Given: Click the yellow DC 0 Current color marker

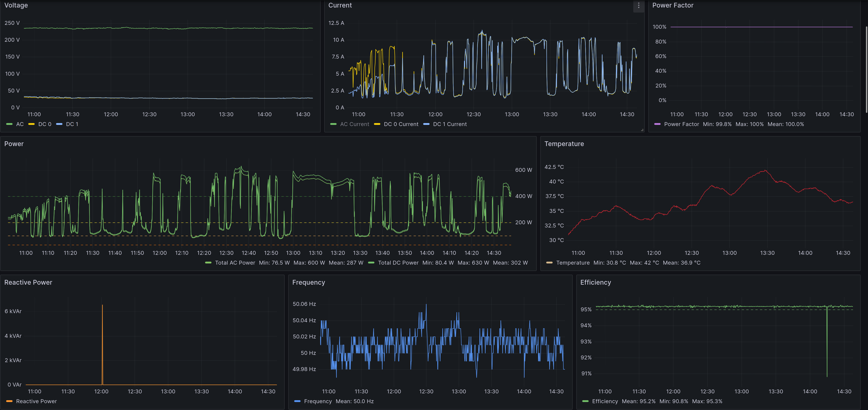Looking at the screenshot, I should tap(377, 124).
